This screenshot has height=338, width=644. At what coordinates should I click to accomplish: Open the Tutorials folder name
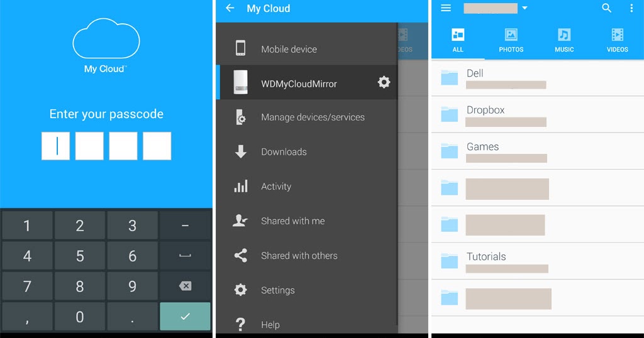pos(486,256)
